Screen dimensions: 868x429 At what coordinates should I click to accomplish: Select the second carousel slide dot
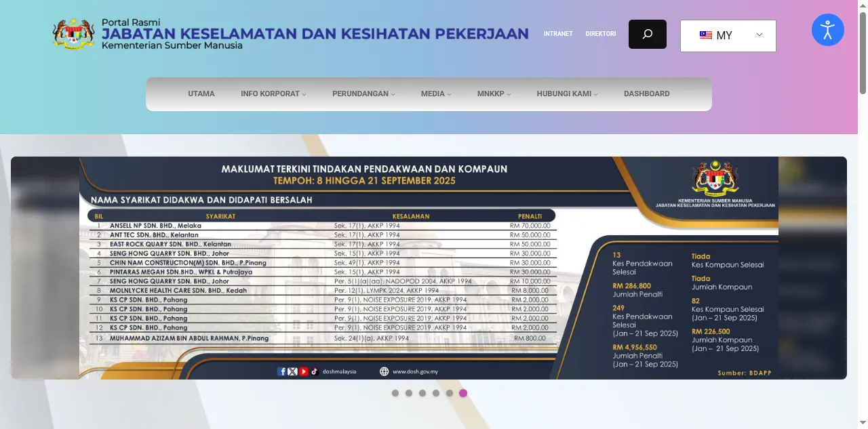(409, 393)
